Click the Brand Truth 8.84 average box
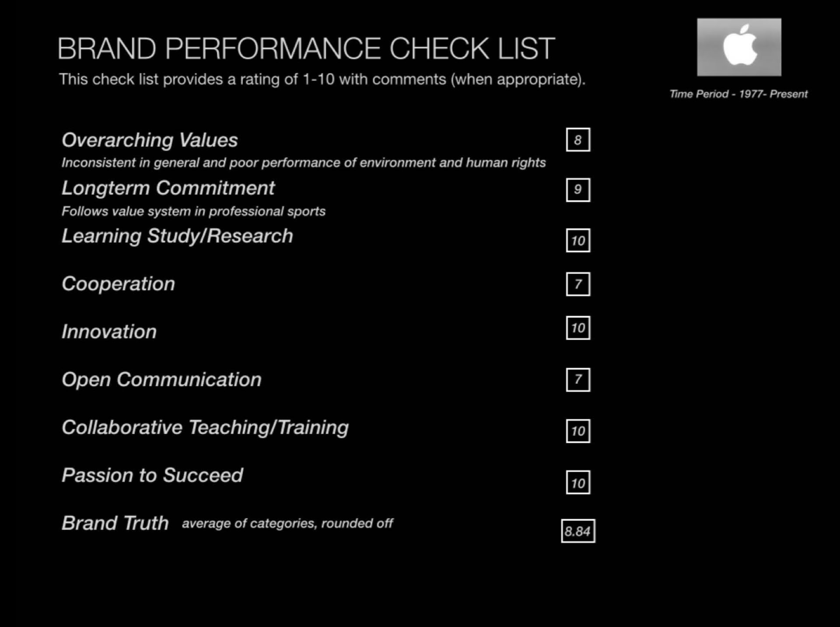This screenshot has width=840, height=627. (x=578, y=531)
